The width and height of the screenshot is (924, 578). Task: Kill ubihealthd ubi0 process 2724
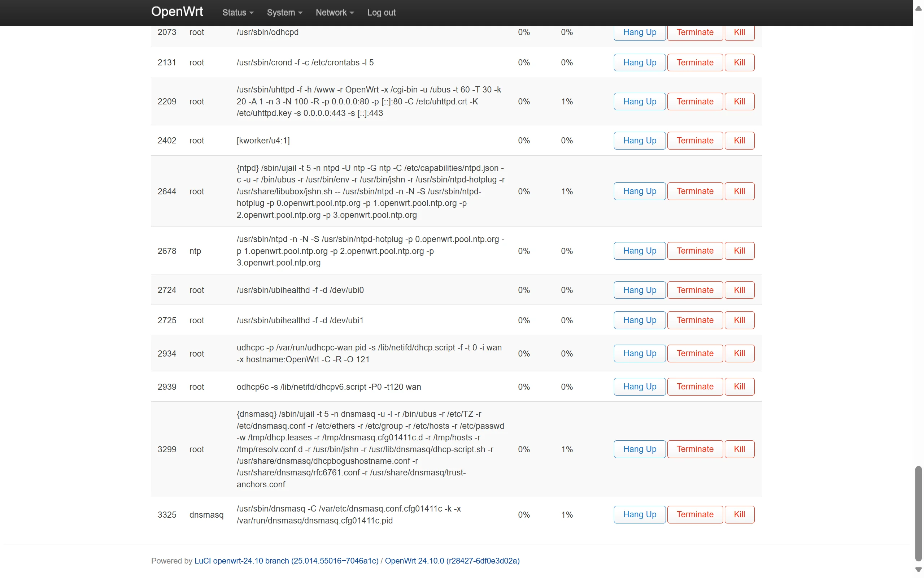[739, 290]
